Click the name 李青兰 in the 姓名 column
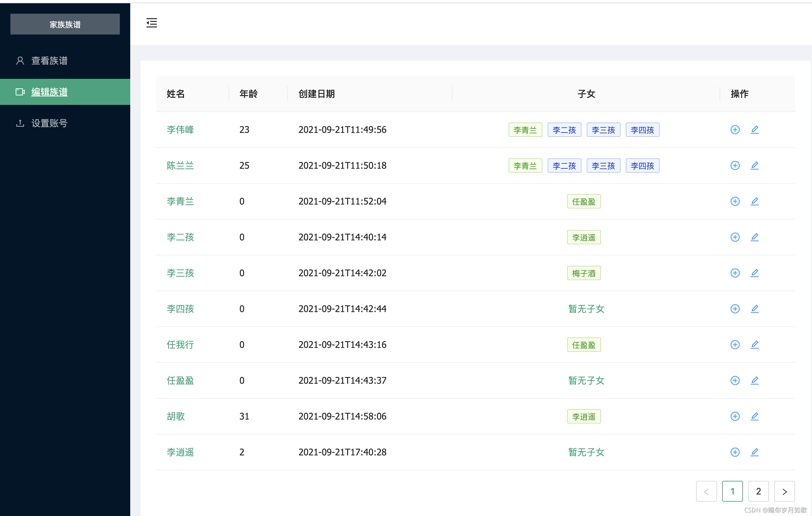 tap(180, 201)
